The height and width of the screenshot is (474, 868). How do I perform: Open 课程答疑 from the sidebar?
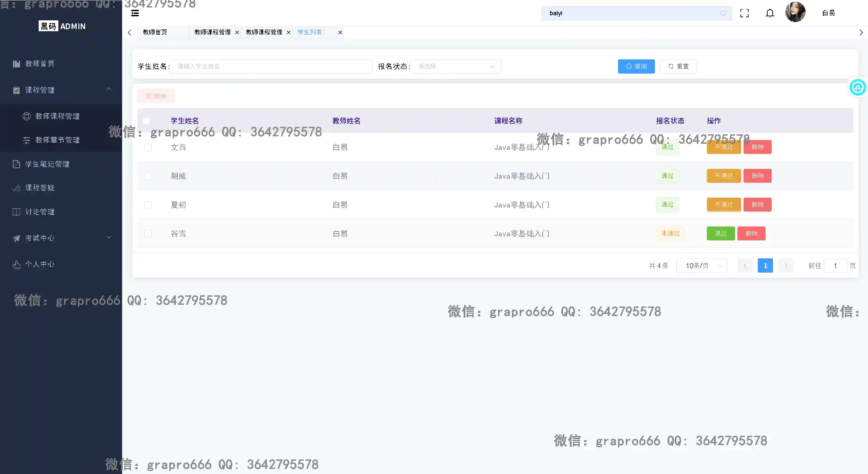[40, 187]
